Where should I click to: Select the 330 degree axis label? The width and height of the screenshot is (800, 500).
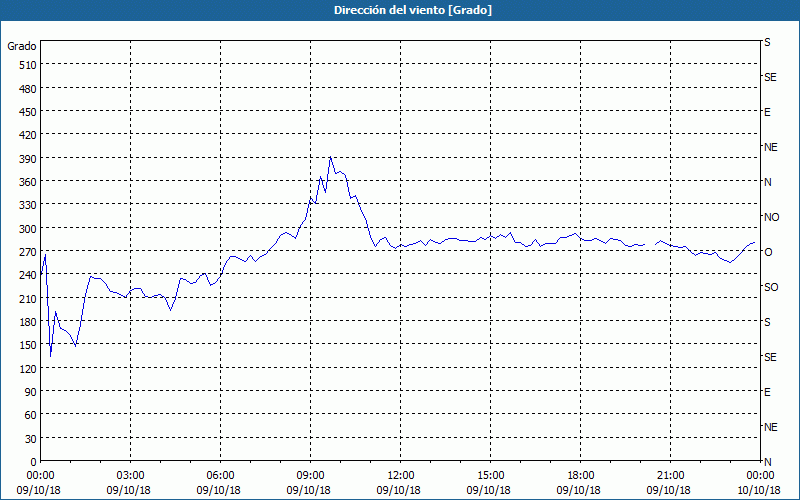28,205
